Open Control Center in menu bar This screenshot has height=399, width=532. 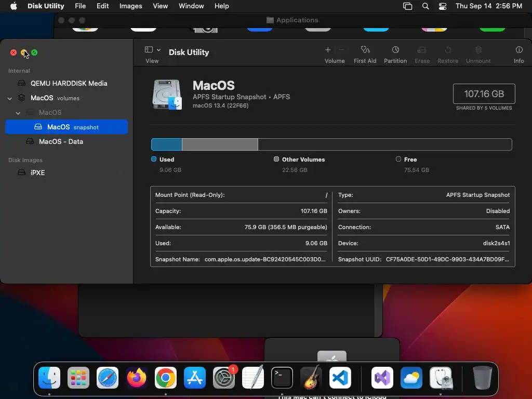tap(443, 6)
